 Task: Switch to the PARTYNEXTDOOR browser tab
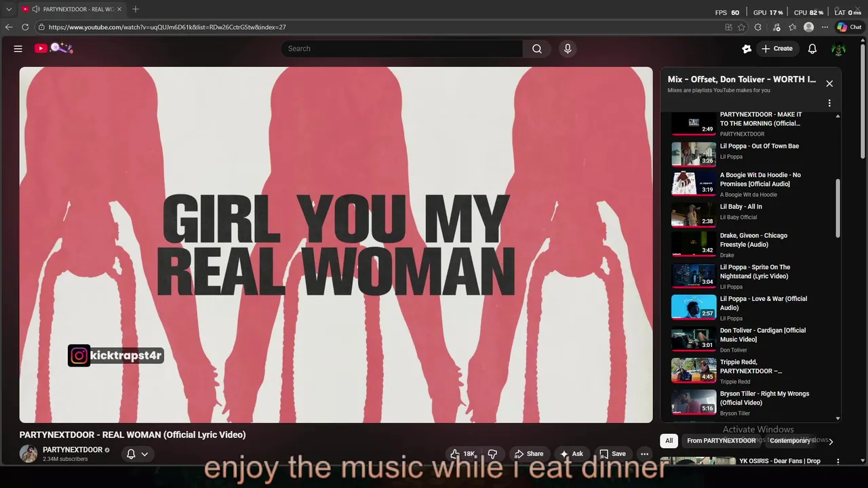72,9
